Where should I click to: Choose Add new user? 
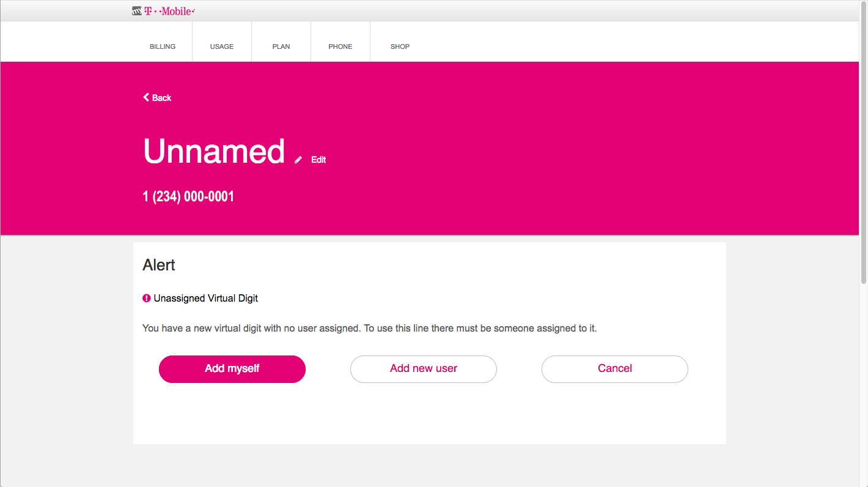pos(424,369)
